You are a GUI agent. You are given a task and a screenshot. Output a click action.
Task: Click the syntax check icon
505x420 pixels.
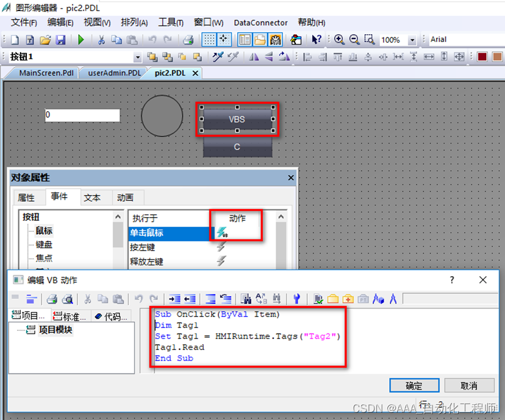coord(318,299)
